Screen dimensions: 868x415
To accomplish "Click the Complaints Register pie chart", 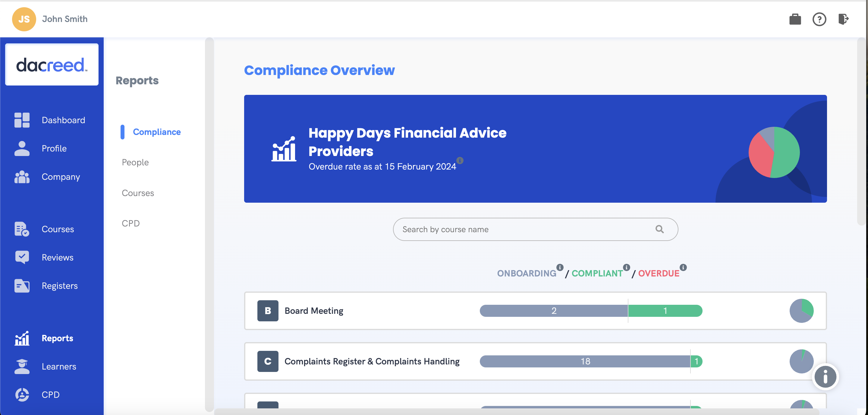I will pos(801,361).
